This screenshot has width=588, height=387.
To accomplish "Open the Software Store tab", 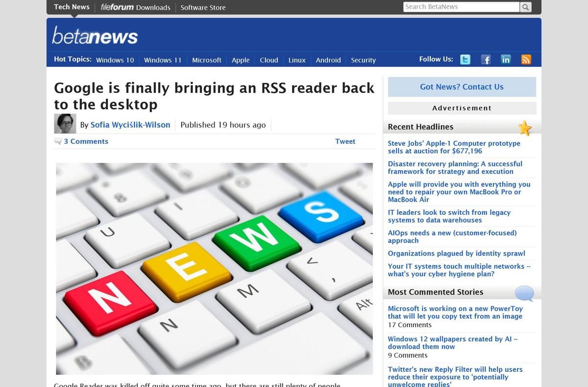I will coord(203,7).
